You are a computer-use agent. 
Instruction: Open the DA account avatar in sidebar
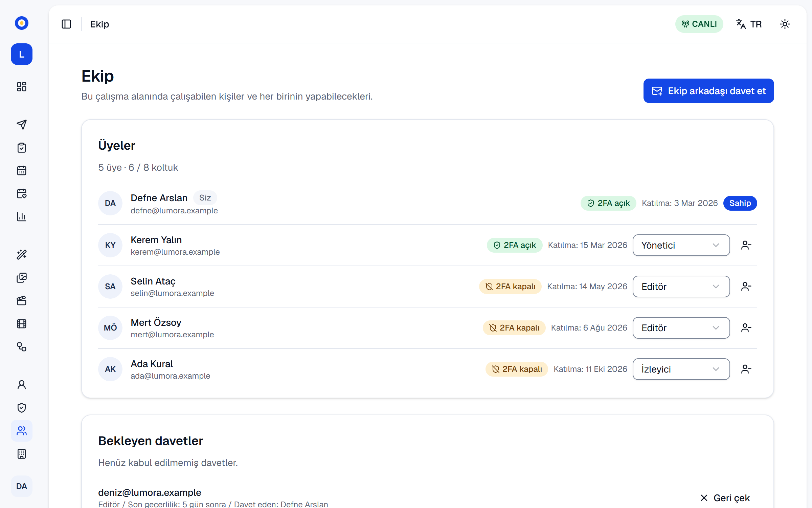[x=22, y=486]
